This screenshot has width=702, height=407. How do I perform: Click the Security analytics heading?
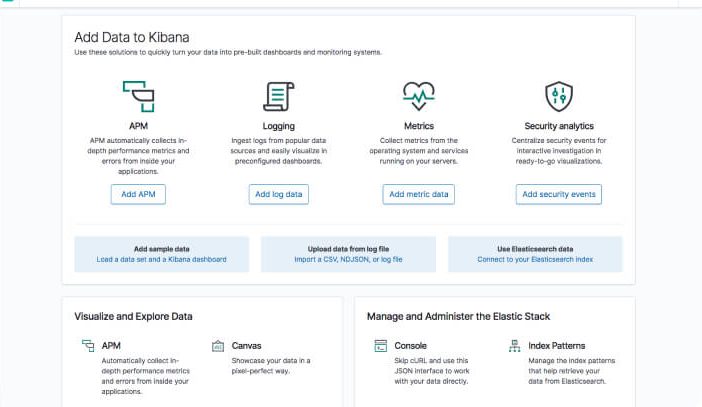(x=559, y=126)
